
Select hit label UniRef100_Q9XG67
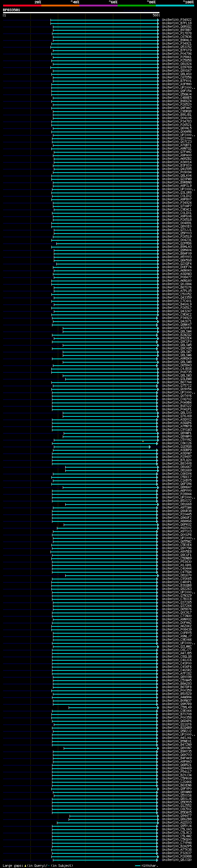(176, 71)
